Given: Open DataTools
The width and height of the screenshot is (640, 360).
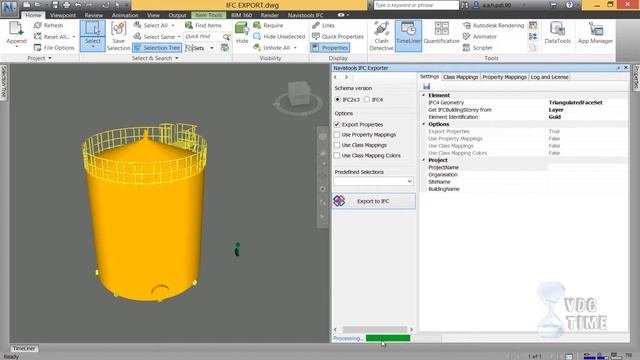Looking at the screenshot, I should pyautogui.click(x=558, y=33).
